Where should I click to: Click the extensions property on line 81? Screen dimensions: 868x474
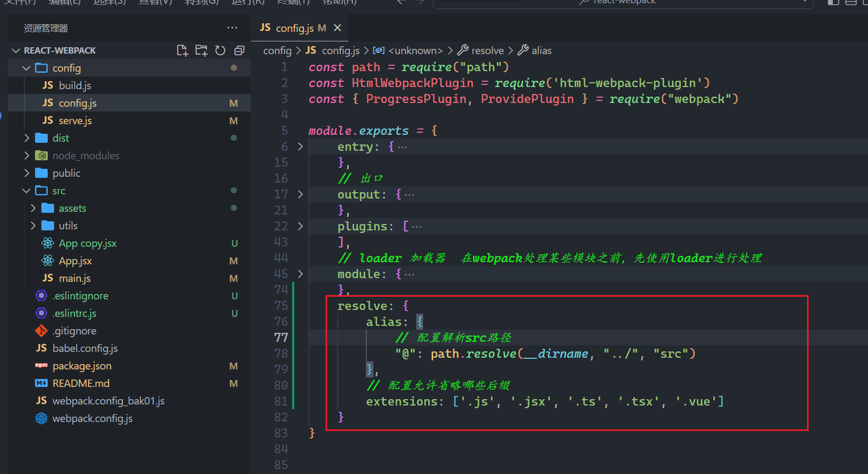pos(402,401)
